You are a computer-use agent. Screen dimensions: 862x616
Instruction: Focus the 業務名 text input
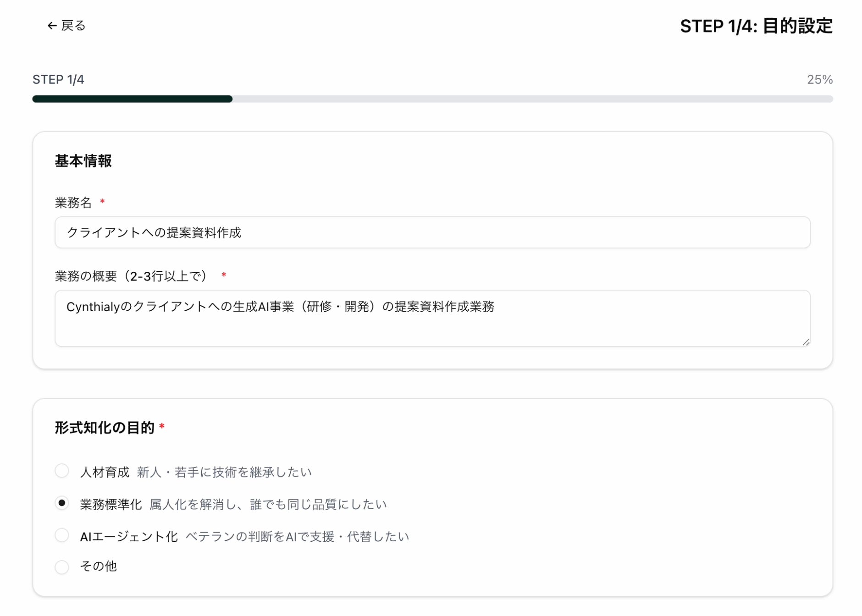432,232
